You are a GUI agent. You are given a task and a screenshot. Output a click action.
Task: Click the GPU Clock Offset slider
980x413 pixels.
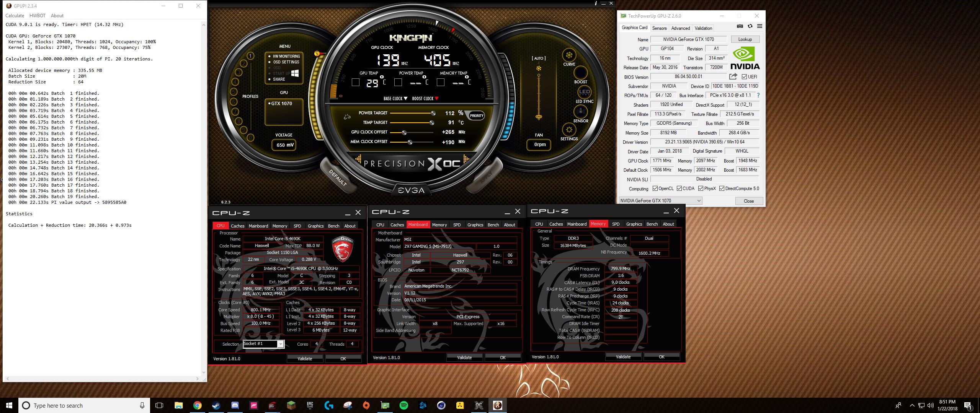click(412, 132)
